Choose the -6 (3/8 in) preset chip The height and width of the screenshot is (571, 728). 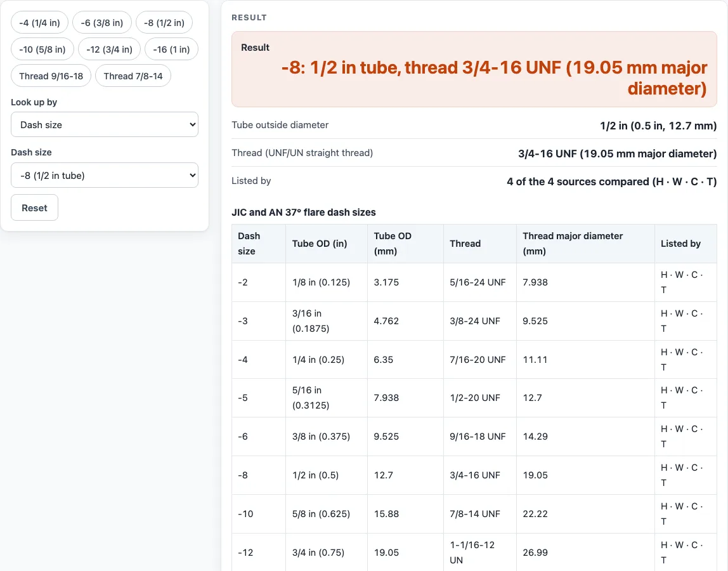pos(101,23)
